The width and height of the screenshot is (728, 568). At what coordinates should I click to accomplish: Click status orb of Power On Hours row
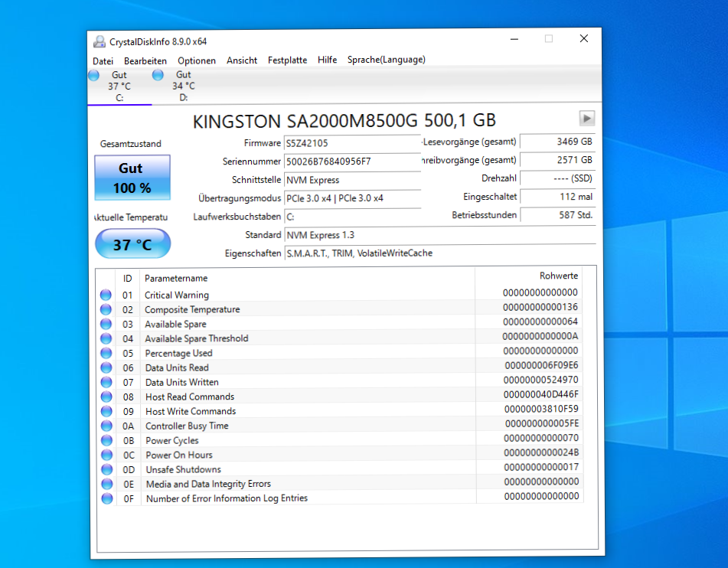pos(106,455)
